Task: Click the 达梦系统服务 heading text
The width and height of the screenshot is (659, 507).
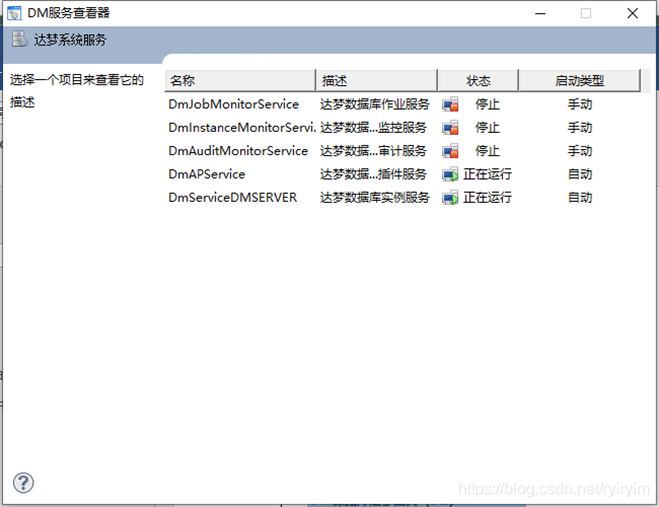Action: click(70, 40)
